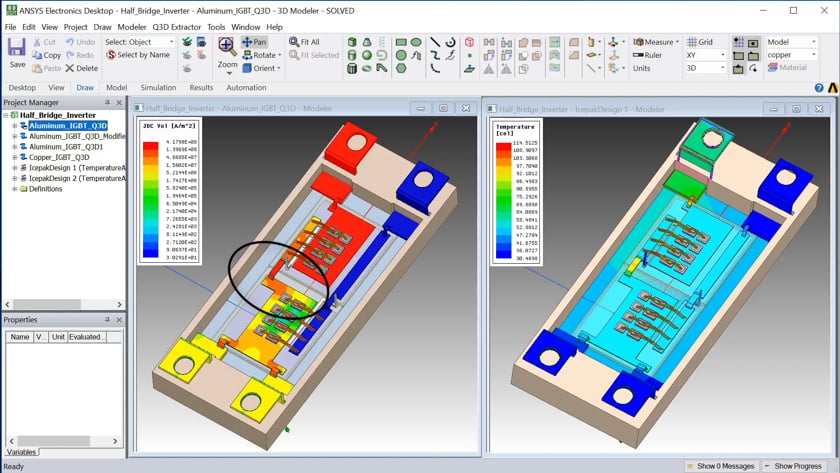Select the Center Point Arc tool
This screenshot has width=840, height=473.
pos(451,42)
